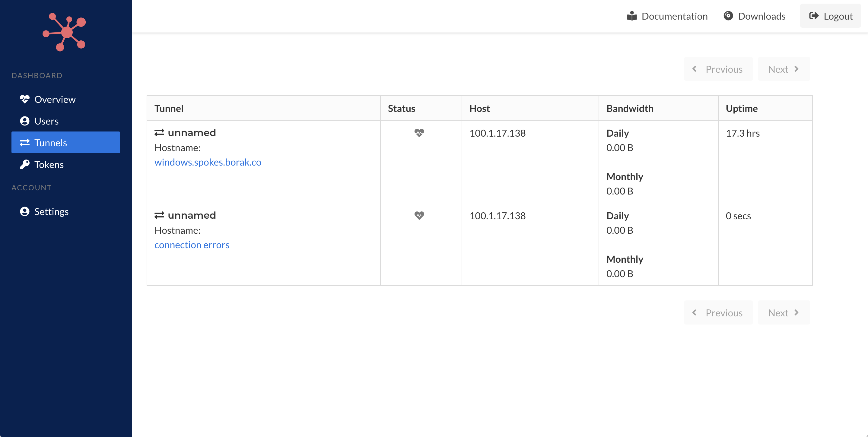The width and height of the screenshot is (868, 437).
Task: Select Tunnels in the sidebar
Action: [x=66, y=143]
